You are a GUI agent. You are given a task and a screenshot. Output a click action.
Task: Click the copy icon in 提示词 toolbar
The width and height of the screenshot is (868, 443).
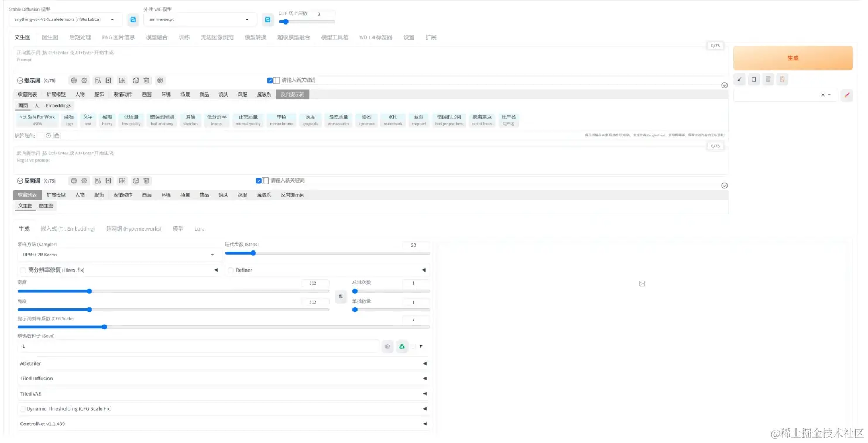point(136,80)
